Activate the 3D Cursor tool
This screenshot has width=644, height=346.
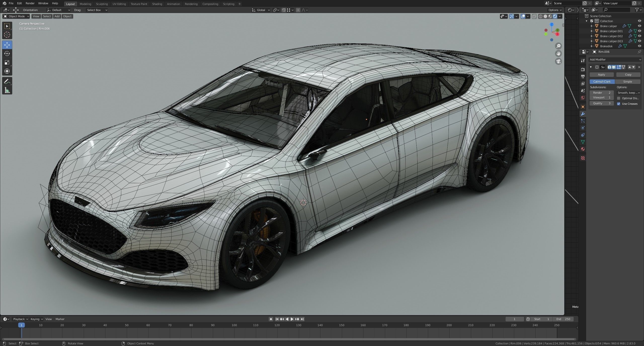7,35
